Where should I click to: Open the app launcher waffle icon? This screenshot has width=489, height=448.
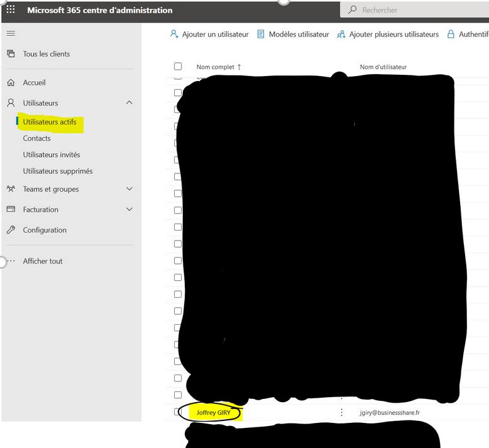pos(11,9)
